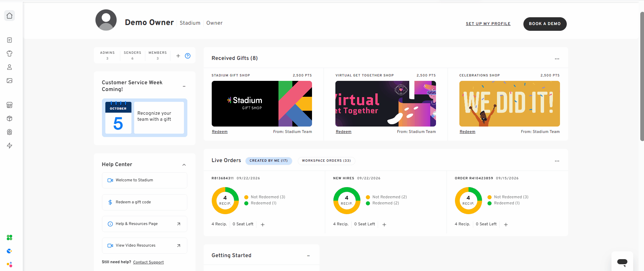Image resolution: width=644 pixels, height=271 pixels.
Task: Click the blue pie icon in sidebar
Action: click(x=9, y=251)
